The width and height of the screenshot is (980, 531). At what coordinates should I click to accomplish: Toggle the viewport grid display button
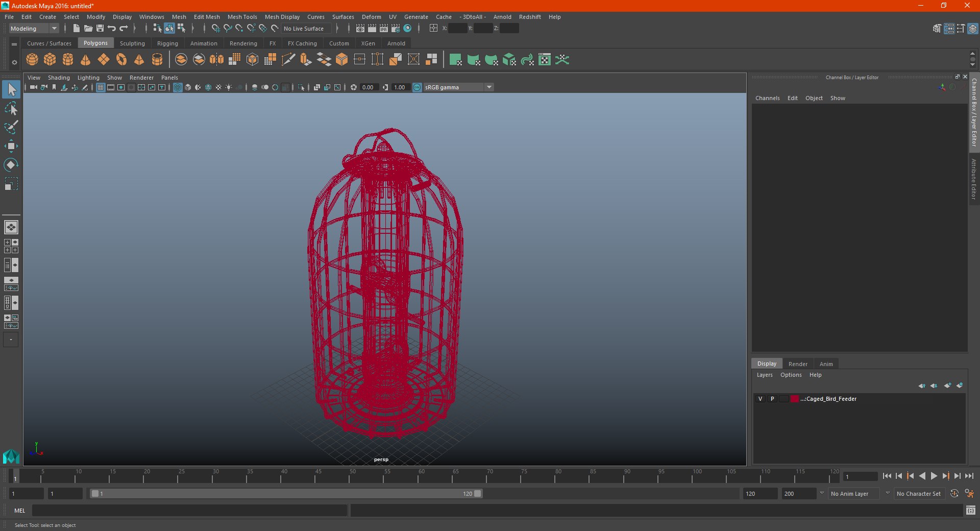tap(101, 87)
